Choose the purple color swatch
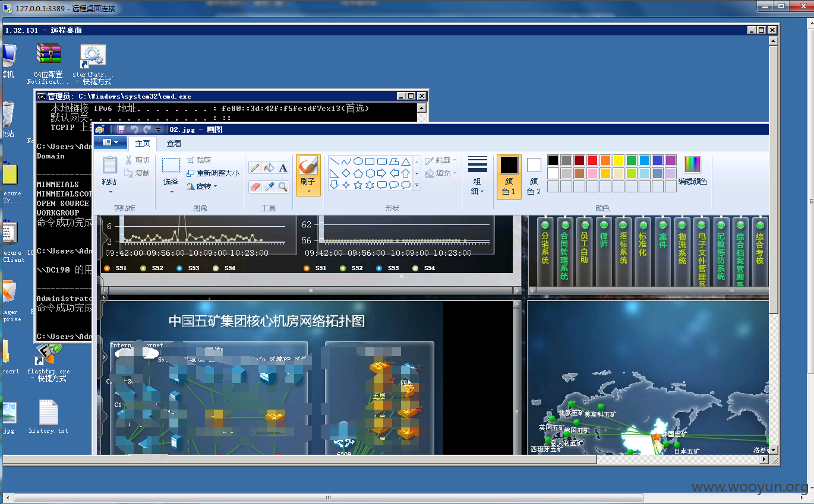The image size is (814, 504). coord(671,160)
